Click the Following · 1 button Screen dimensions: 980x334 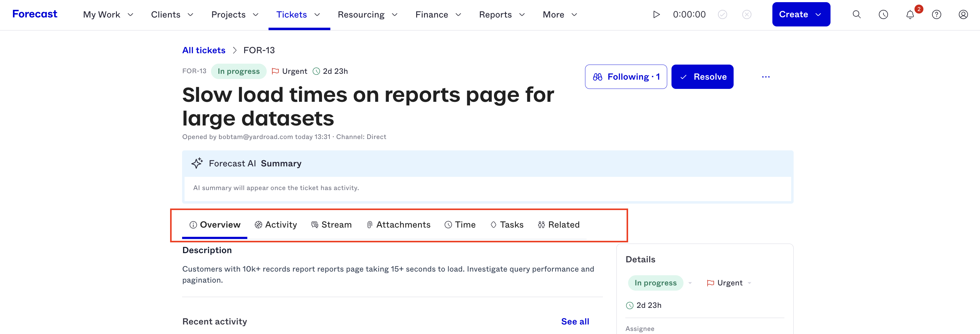coord(626,77)
